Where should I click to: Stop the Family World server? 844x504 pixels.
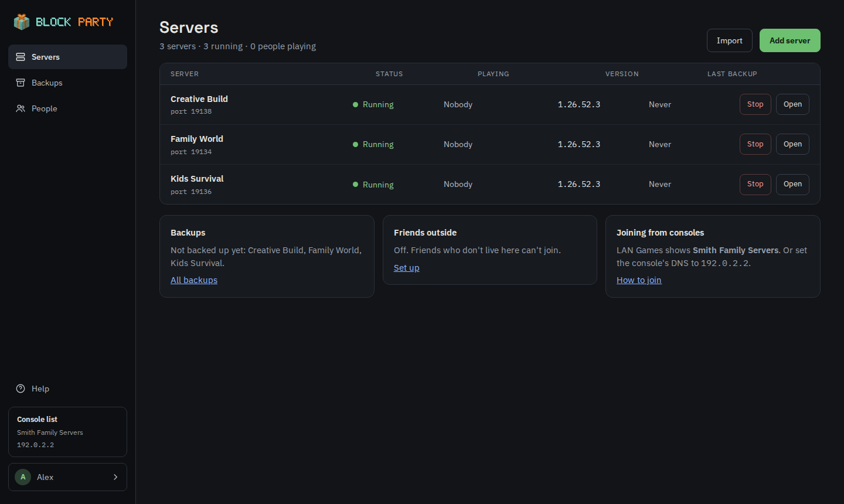tap(755, 144)
